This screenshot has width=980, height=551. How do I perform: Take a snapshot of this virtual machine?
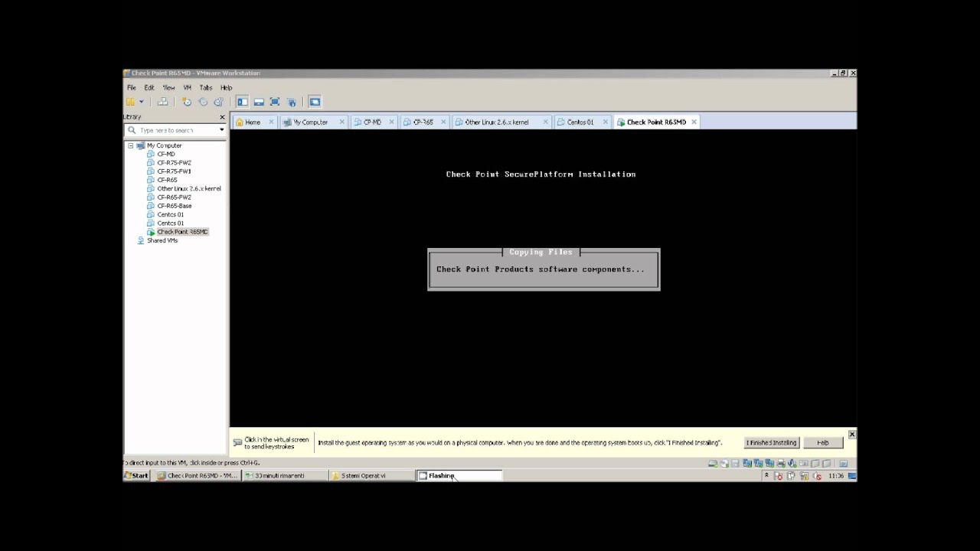[186, 102]
